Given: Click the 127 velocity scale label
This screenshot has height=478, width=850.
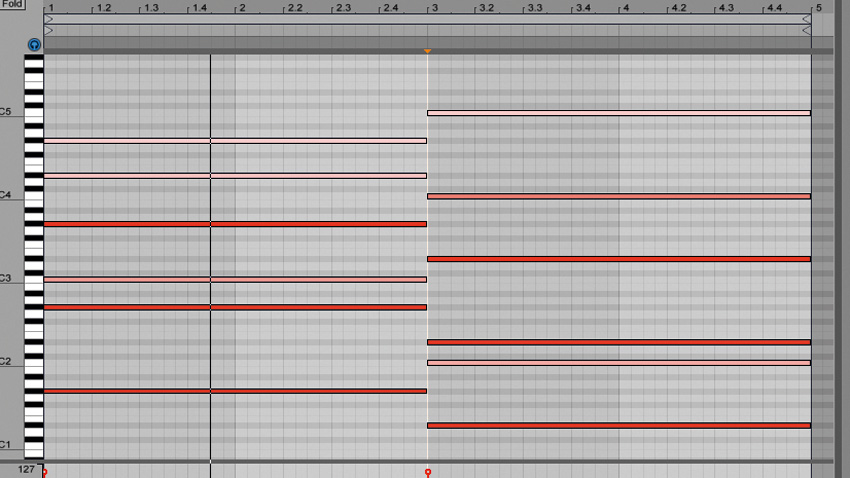Looking at the screenshot, I should click(x=26, y=469).
